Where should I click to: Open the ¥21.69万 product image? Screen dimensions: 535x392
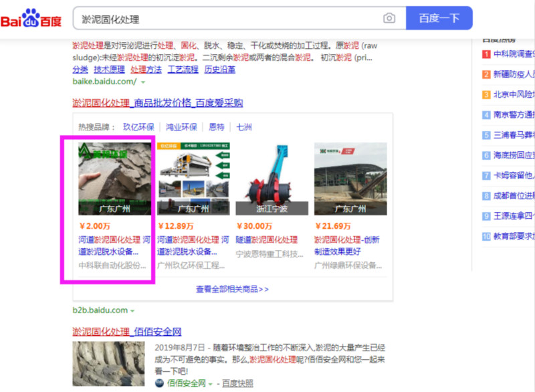tap(350, 179)
